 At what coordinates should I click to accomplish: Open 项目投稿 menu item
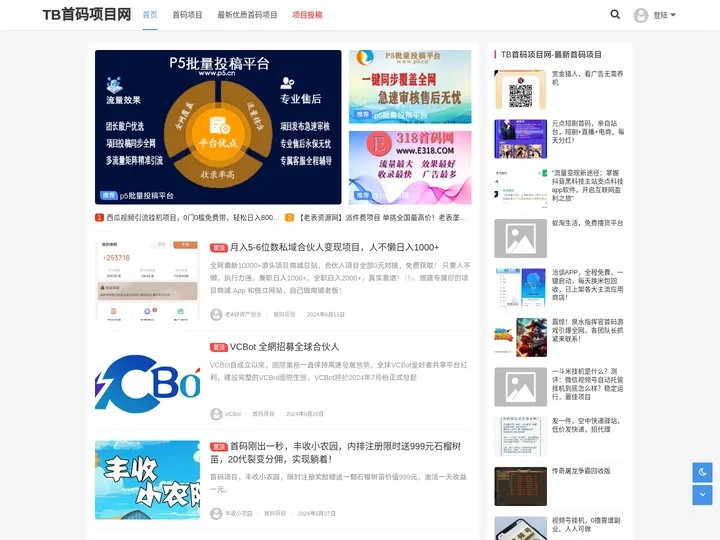pos(307,15)
